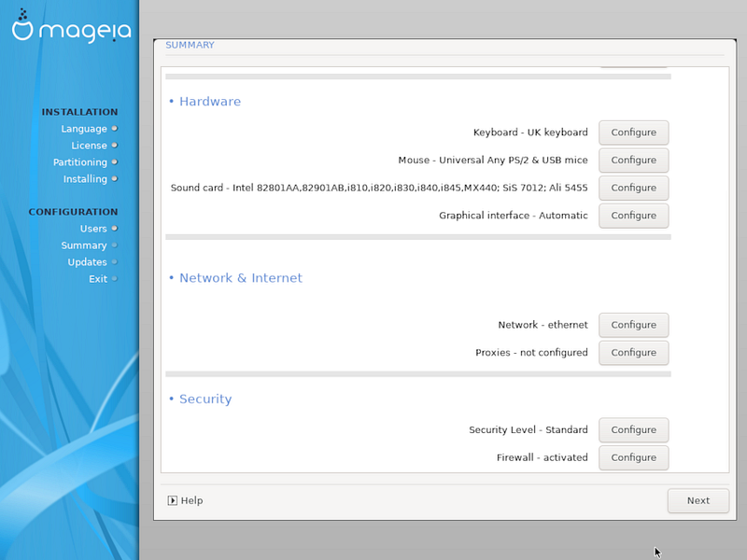Screen dimensions: 747x560
Task: Configure the Intel sound card
Action: 634,188
